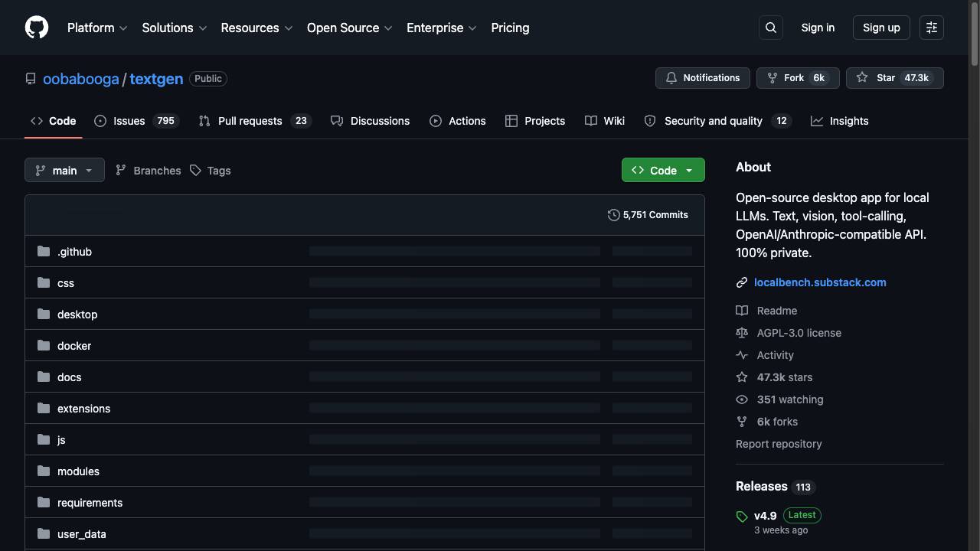Screen dimensions: 980x551
Task: Open the docker folder name
Action: [74, 346]
